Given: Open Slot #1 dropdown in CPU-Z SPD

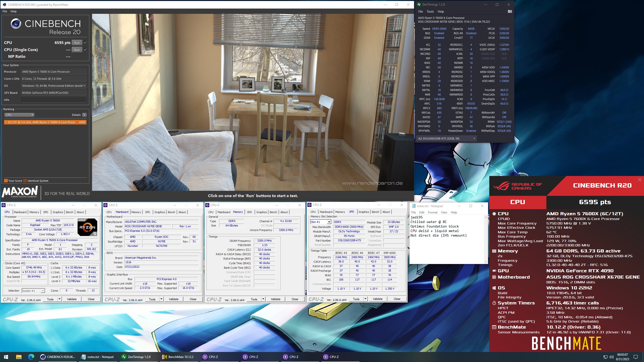Looking at the screenshot, I should click(320, 222).
